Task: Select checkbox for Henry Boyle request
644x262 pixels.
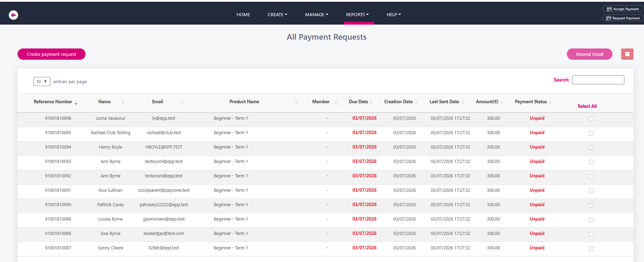Action: [x=591, y=148]
